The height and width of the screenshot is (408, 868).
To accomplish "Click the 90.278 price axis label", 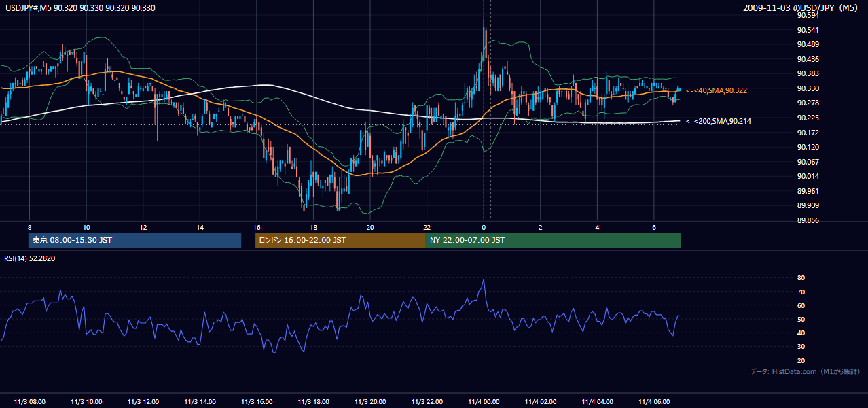I will [808, 103].
